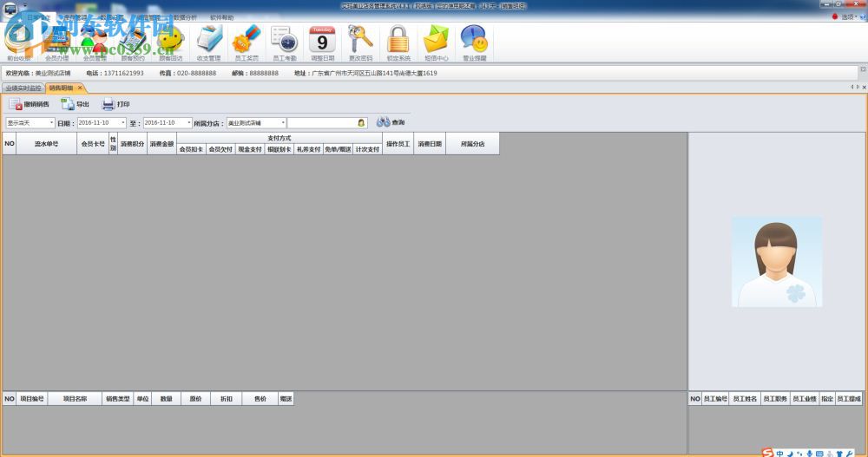Click 现金支付 column header
The width and height of the screenshot is (868, 457).
[250, 149]
